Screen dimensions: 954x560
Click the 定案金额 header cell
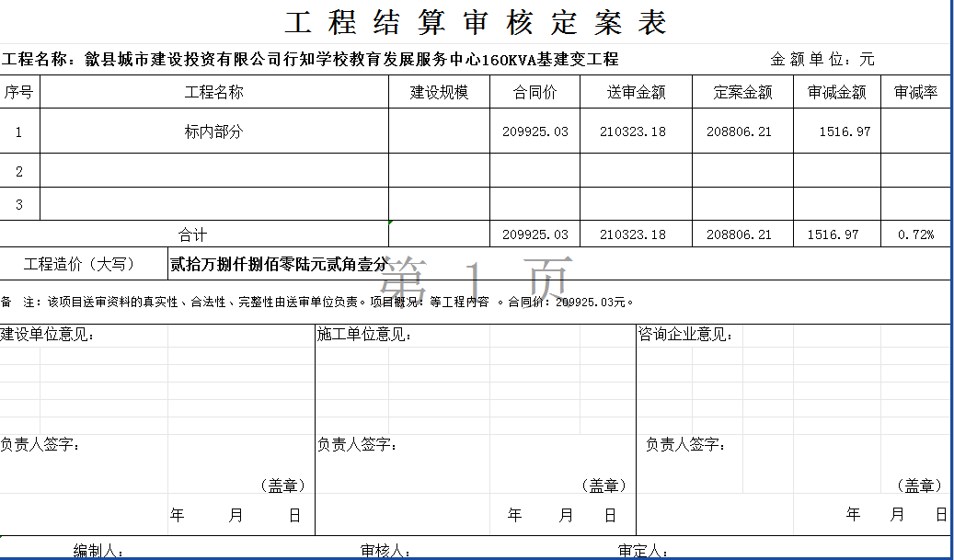(x=742, y=92)
